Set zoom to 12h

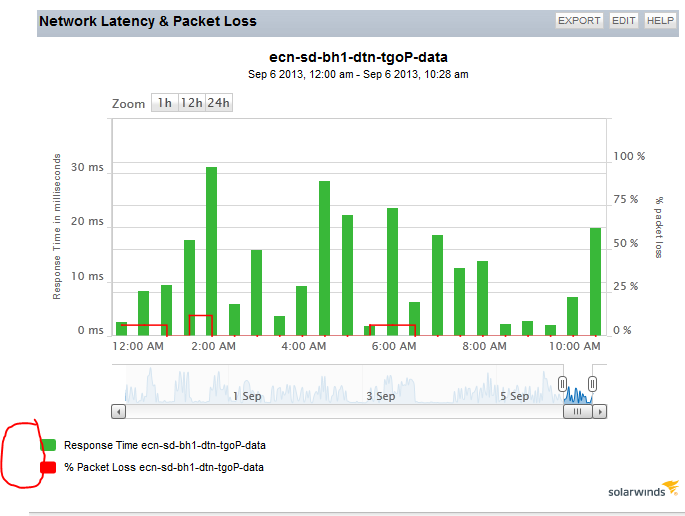click(x=191, y=103)
